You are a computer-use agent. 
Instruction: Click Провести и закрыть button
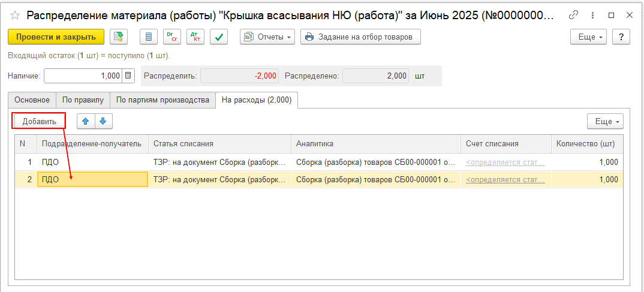pos(56,37)
